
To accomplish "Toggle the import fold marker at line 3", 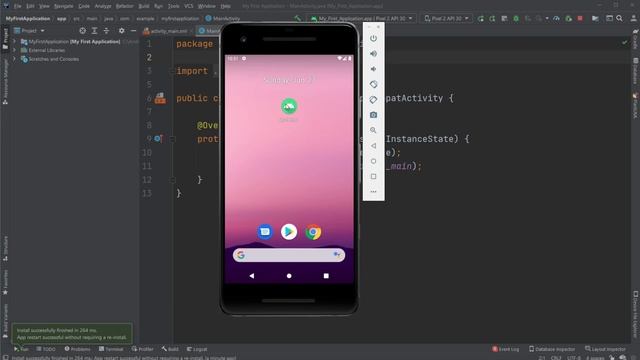I will pyautogui.click(x=173, y=71).
